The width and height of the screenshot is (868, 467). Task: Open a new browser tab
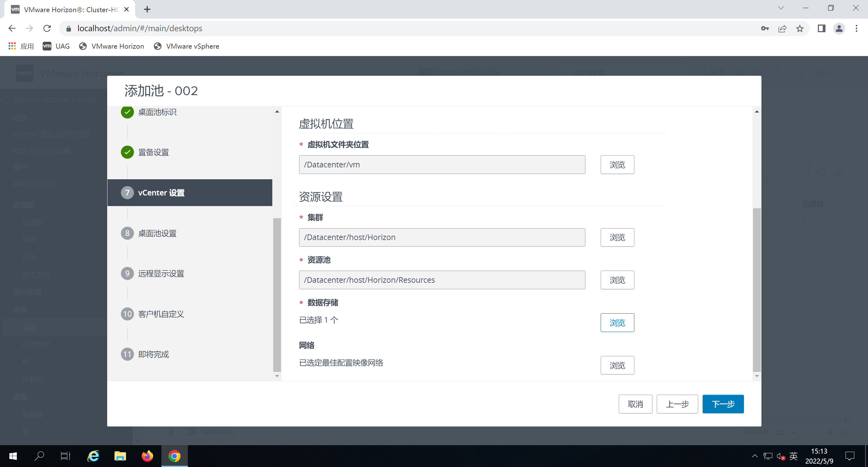(x=147, y=9)
